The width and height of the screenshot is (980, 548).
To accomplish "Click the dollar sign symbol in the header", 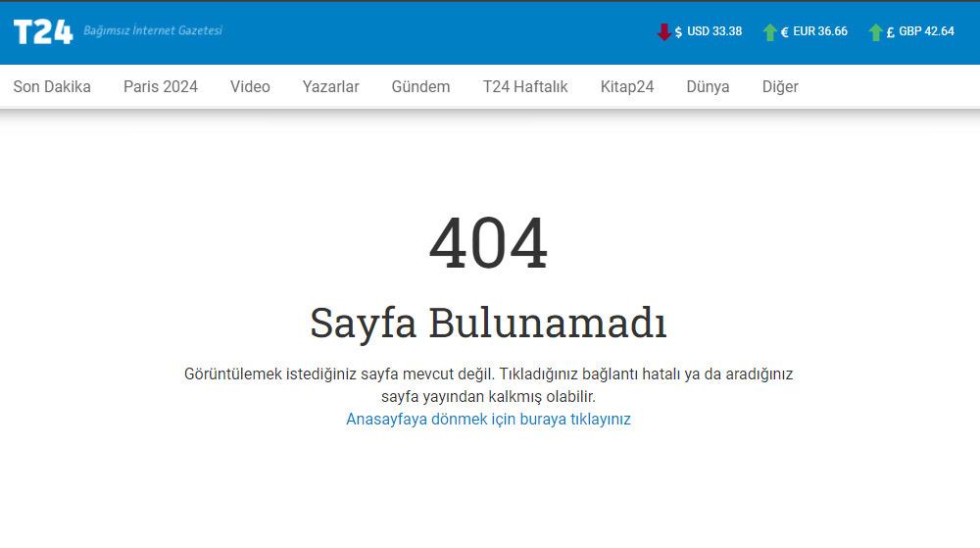I will (x=678, y=32).
